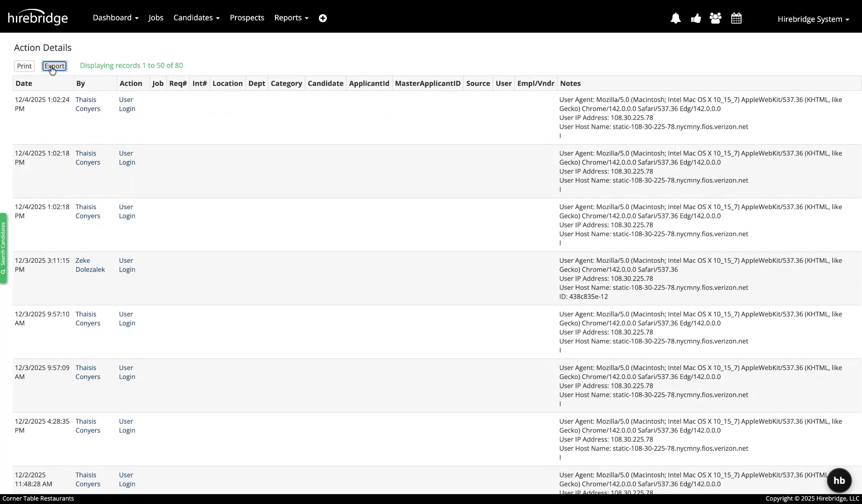862x504 pixels.
Task: Select the Jobs menu item
Action: point(155,17)
